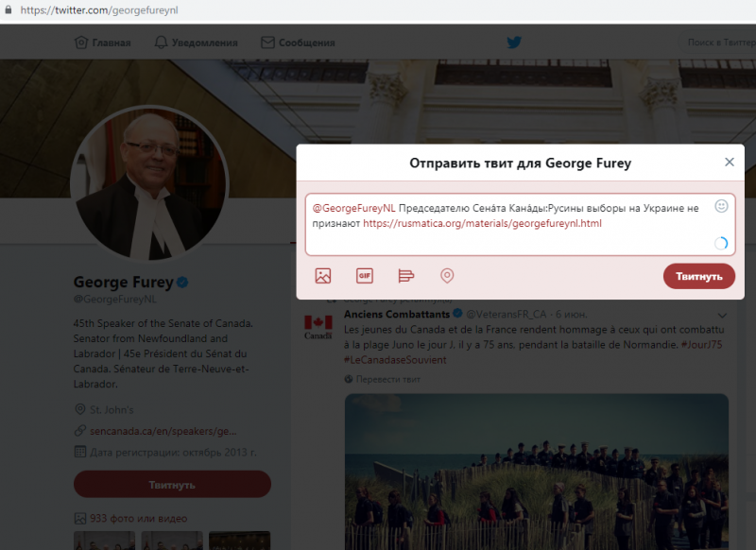
Task: Open the first media thumbnail under 933 фото
Action: tap(104, 541)
